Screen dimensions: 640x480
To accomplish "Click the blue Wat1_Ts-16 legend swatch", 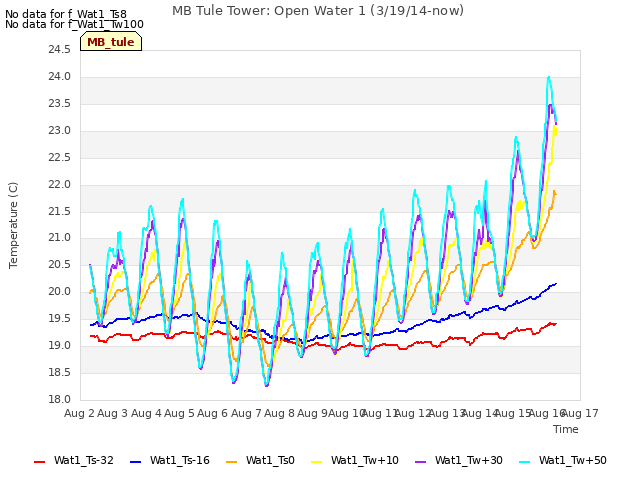I will (x=136, y=462).
